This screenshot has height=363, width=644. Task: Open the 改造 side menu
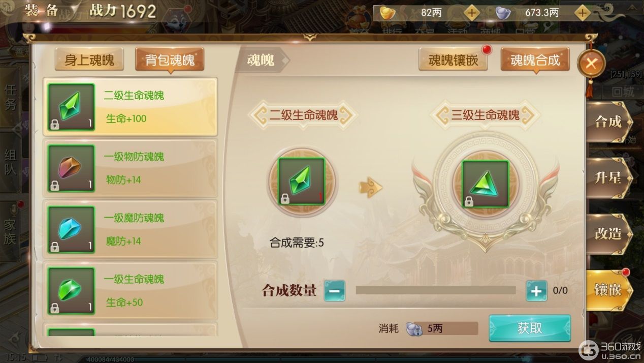[609, 233]
